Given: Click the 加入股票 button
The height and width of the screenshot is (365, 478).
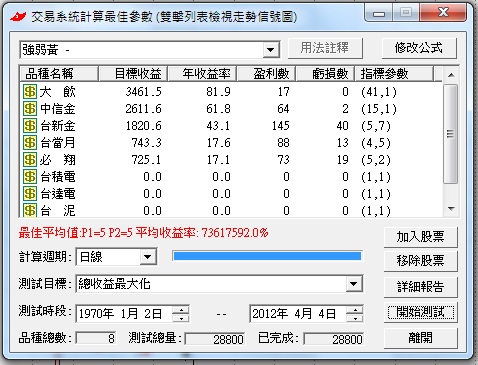Looking at the screenshot, I should point(420,237).
